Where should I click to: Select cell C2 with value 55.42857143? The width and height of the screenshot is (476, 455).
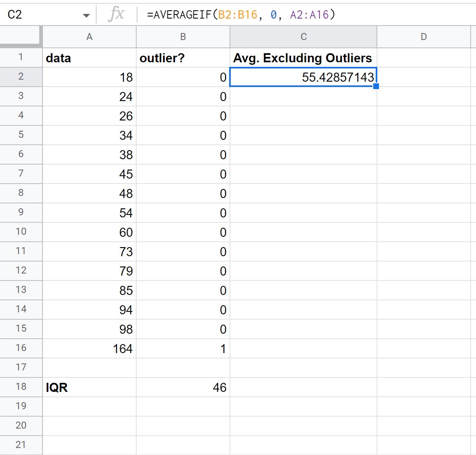pos(303,77)
